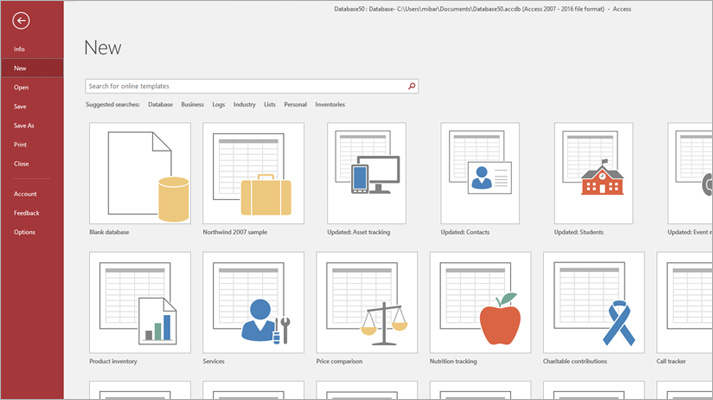This screenshot has width=713, height=400.
Task: Select the Blank database template icon
Action: [140, 173]
